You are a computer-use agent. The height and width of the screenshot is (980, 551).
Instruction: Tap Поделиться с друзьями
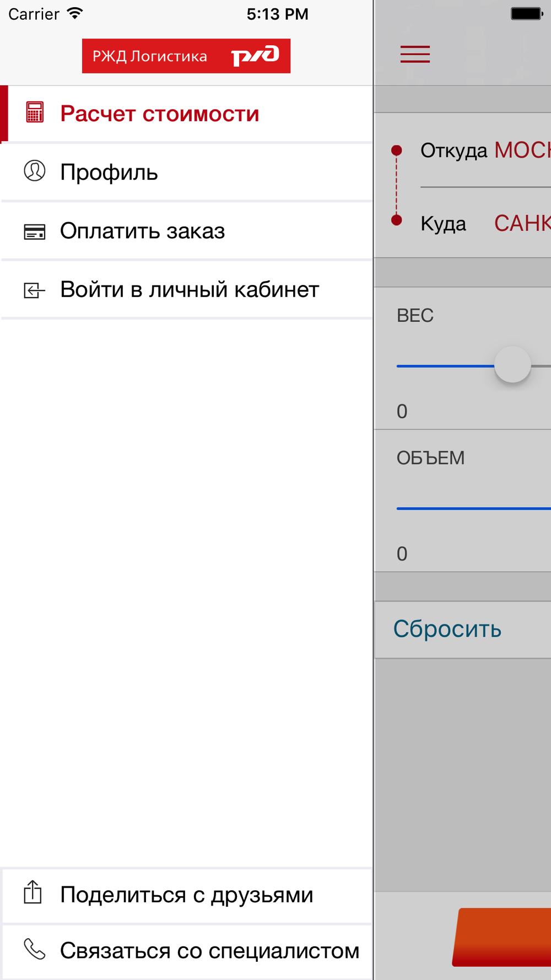187,895
